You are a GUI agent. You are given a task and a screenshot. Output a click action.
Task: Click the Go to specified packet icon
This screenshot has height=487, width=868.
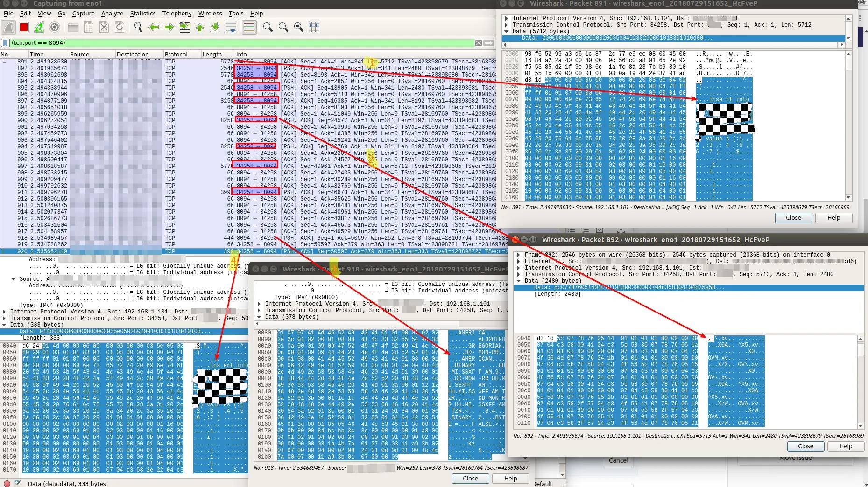[184, 28]
